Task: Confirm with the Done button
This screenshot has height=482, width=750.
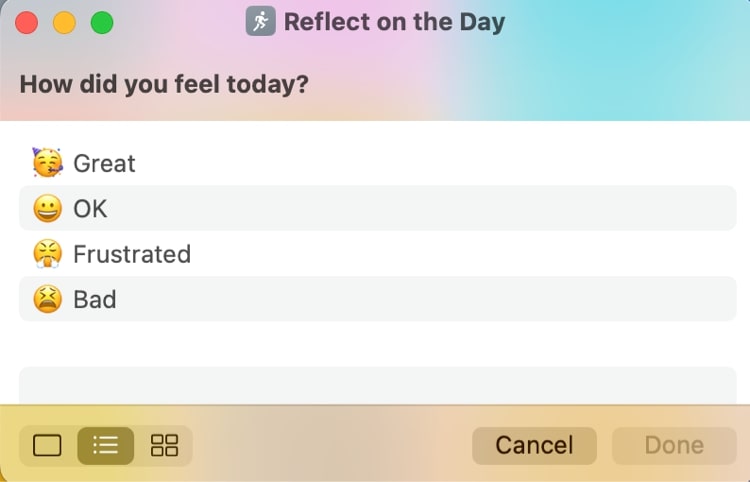Action: (x=674, y=446)
